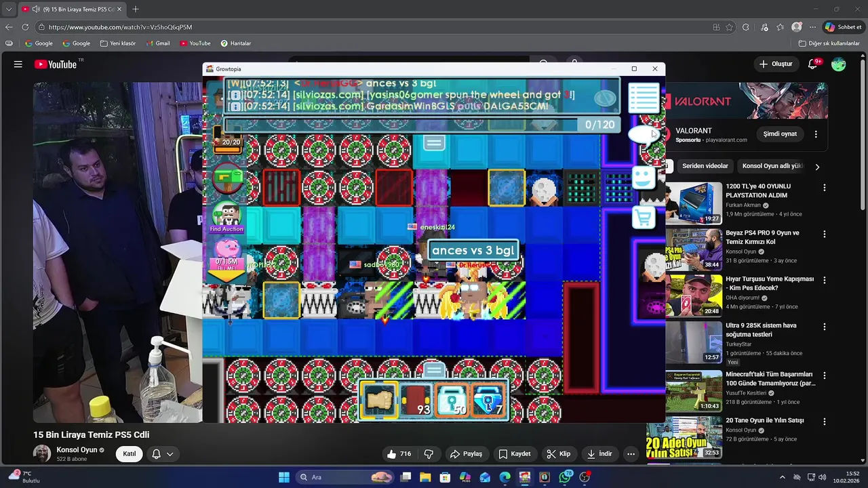Open the Growtopia main menu list icon
868x488 pixels.
coord(644,98)
